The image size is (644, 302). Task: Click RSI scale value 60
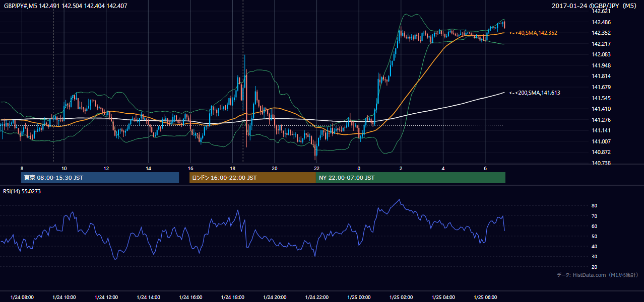tap(594, 226)
